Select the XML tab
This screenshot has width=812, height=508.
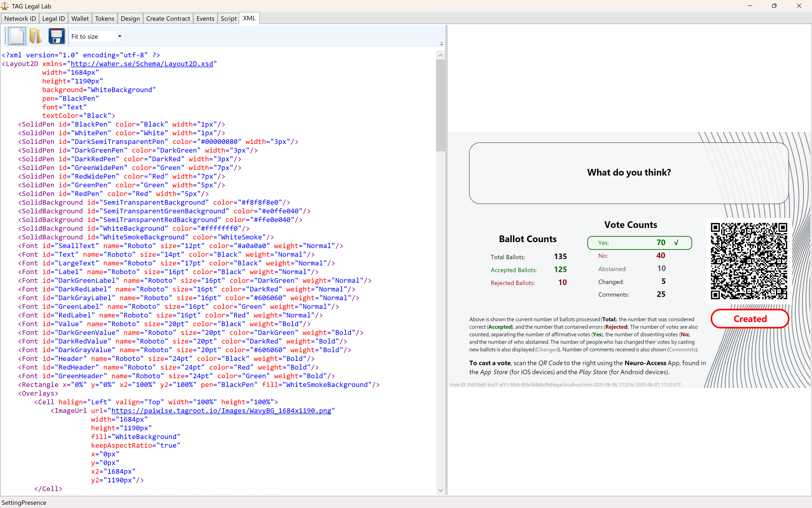click(x=249, y=18)
